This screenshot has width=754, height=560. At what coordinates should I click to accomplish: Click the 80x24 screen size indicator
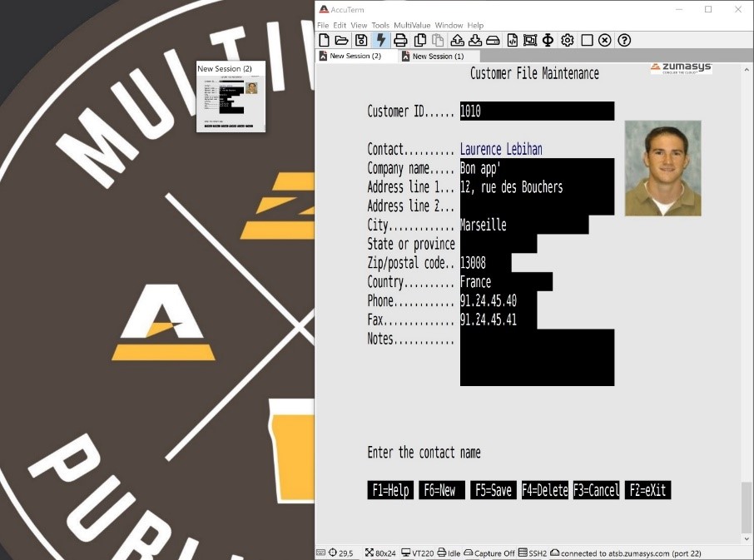[x=379, y=553]
